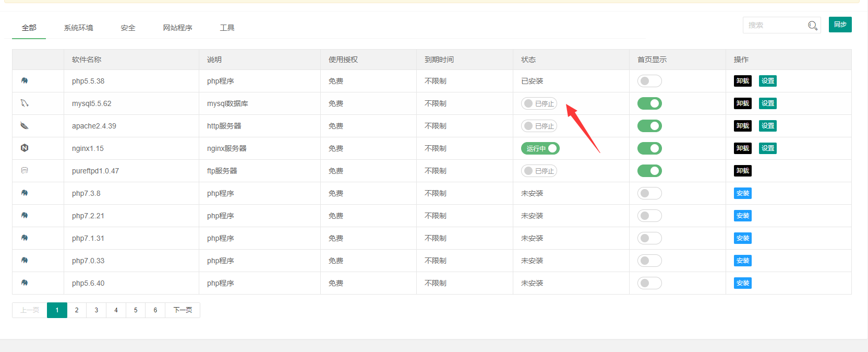Stop nginx1.15 using its 运行中 status switch
868x352 pixels.
(540, 148)
